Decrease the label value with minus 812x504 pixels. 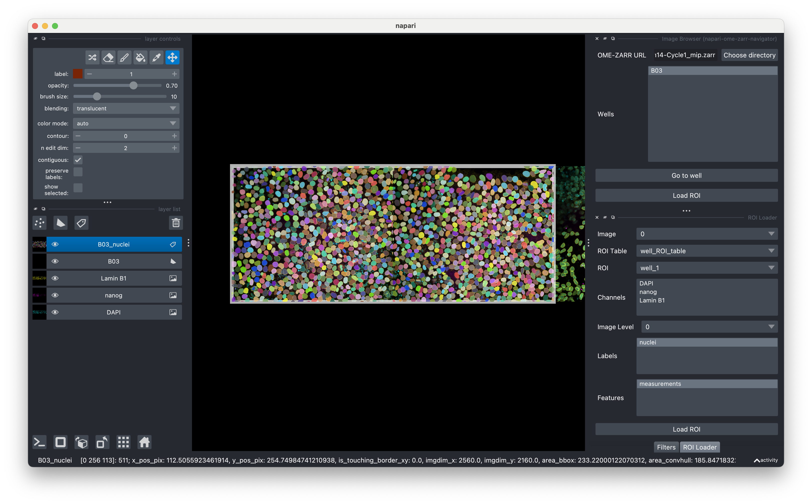coord(89,74)
